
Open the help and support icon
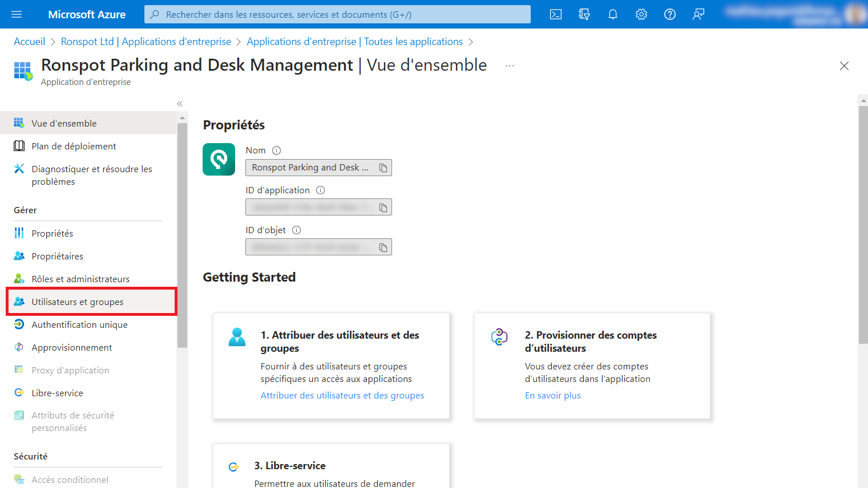tap(669, 14)
